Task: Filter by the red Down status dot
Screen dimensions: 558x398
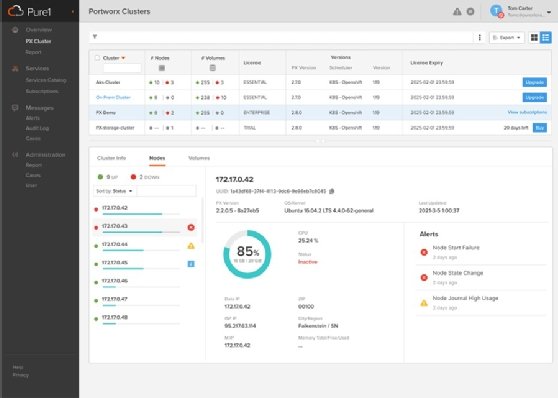Action: (133, 177)
